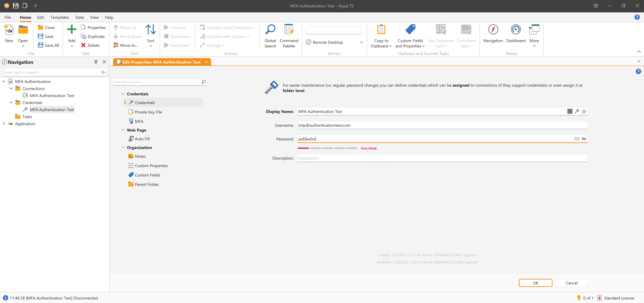This screenshot has height=303, width=644.
Task: Collapse the Web Page section
Action: click(123, 130)
